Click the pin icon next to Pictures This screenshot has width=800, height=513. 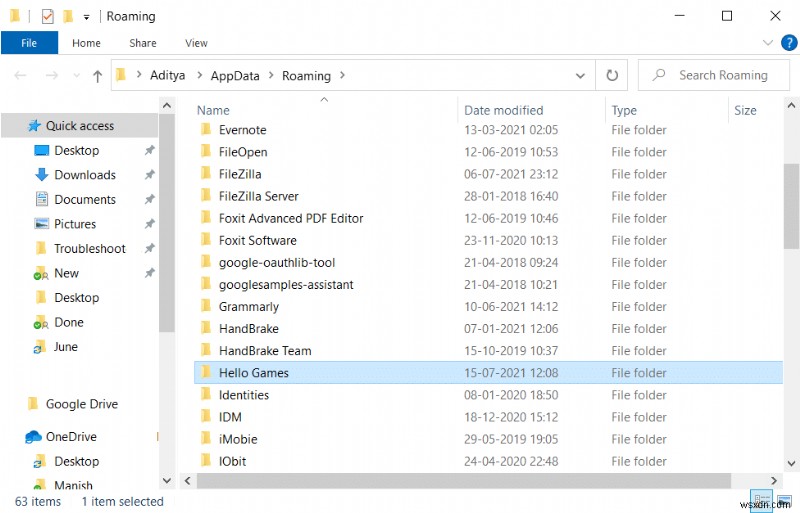click(x=149, y=224)
